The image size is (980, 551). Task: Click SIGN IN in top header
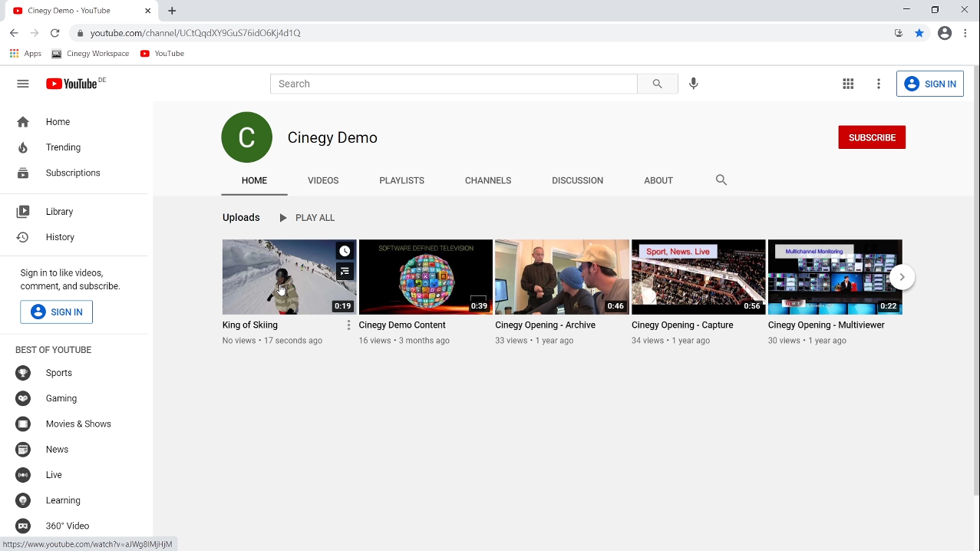930,84
